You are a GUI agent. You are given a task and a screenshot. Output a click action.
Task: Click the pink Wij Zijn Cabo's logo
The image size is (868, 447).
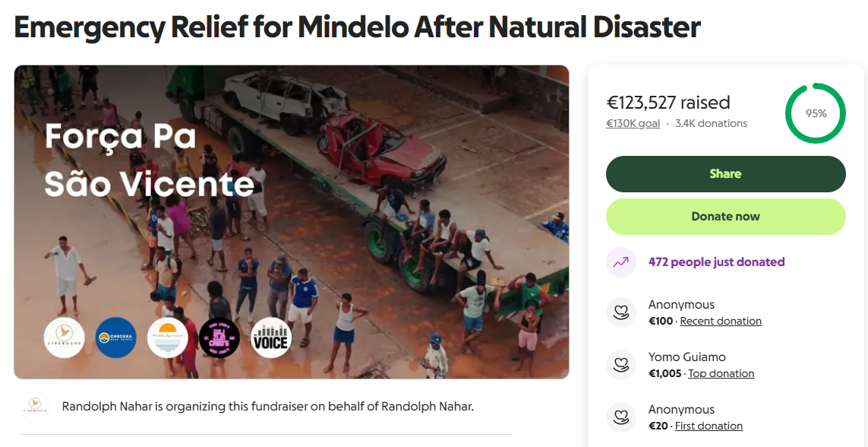[219, 338]
